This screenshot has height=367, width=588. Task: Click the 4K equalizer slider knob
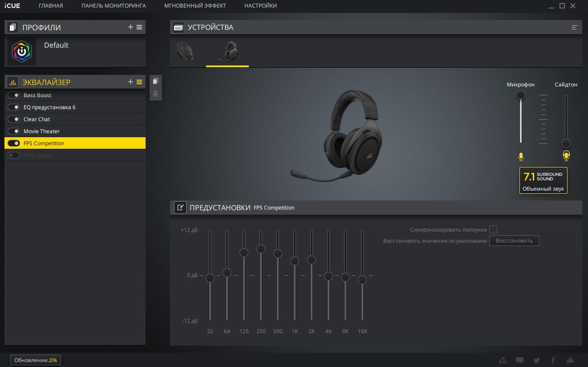tap(328, 276)
